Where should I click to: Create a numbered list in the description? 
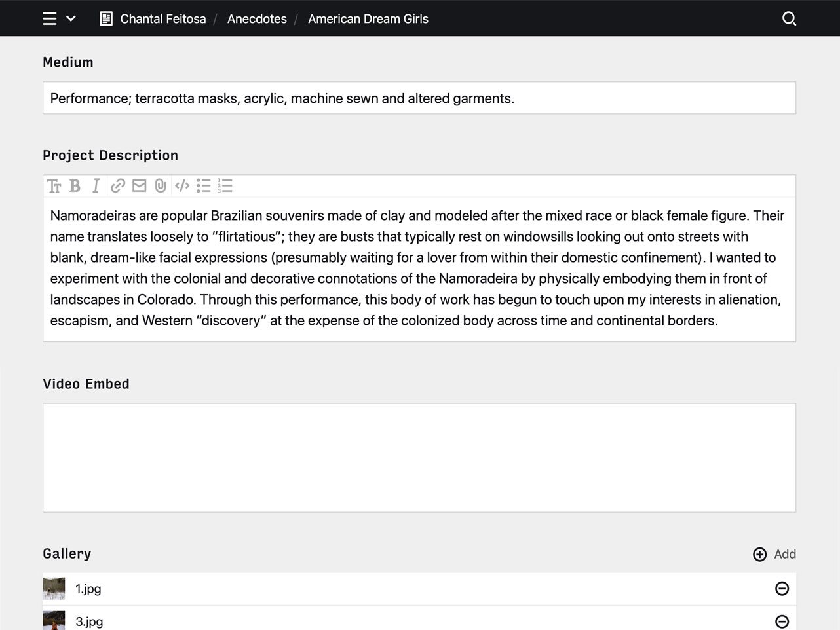click(225, 186)
